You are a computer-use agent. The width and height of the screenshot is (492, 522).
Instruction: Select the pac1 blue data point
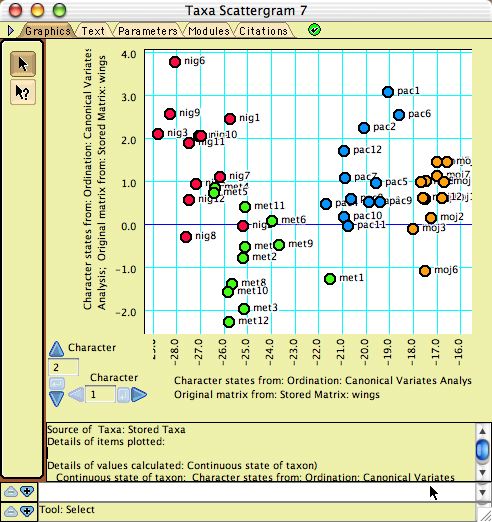pyautogui.click(x=388, y=92)
